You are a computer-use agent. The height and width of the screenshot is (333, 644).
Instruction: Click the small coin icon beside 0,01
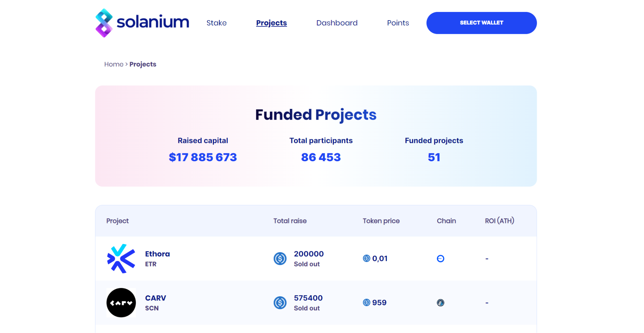pos(366,258)
